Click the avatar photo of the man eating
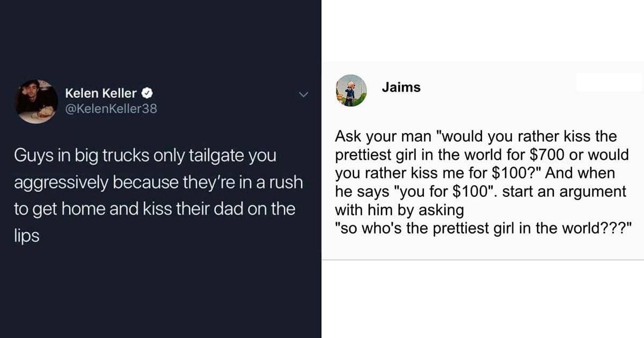Screen dimensions: 644x338 (36, 101)
